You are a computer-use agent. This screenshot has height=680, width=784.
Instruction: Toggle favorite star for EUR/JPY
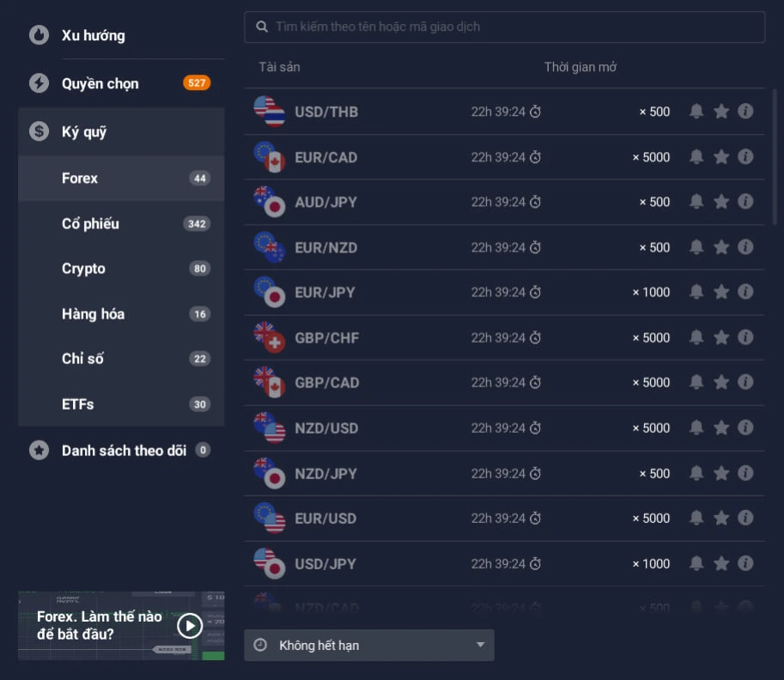tap(721, 292)
